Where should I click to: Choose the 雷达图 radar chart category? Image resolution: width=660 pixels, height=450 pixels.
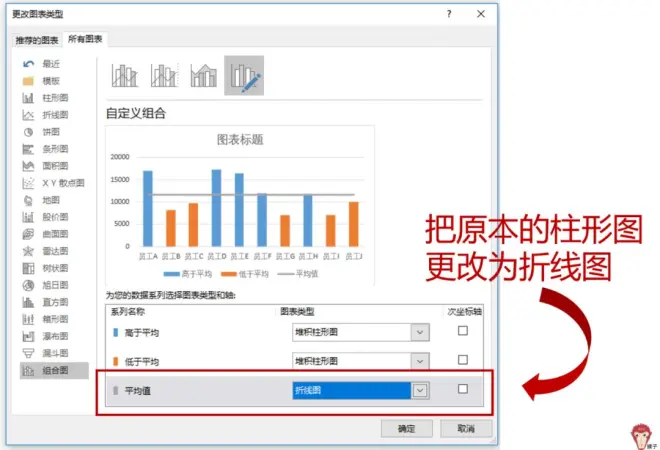(x=45, y=251)
